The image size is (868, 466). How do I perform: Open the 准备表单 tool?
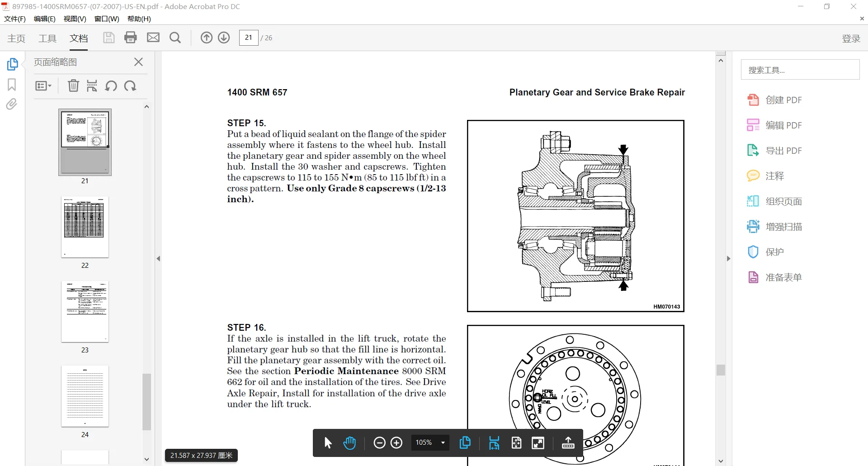point(774,277)
